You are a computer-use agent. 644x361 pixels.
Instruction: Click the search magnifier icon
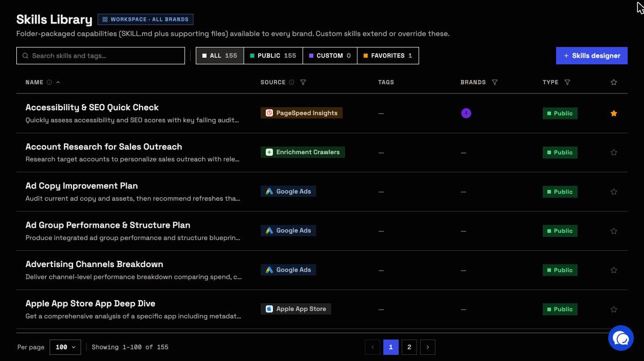(x=25, y=56)
